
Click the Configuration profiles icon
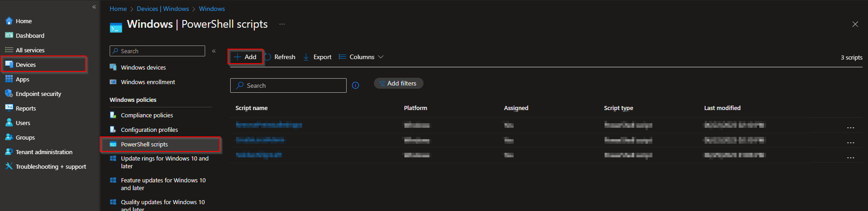(113, 130)
